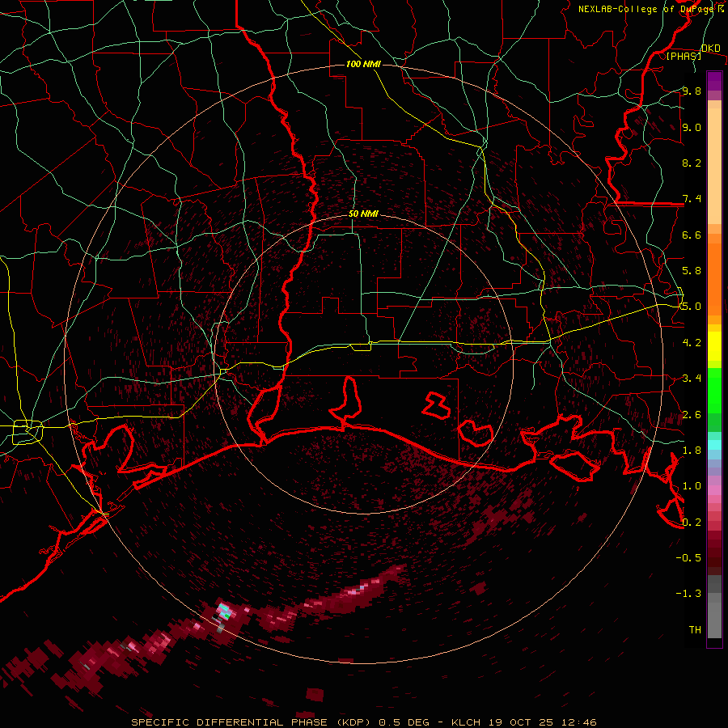Screen dimensions: 728x728
Task: Click the NEXLAB-College of DuPage credit text
Action: pyautogui.click(x=648, y=9)
